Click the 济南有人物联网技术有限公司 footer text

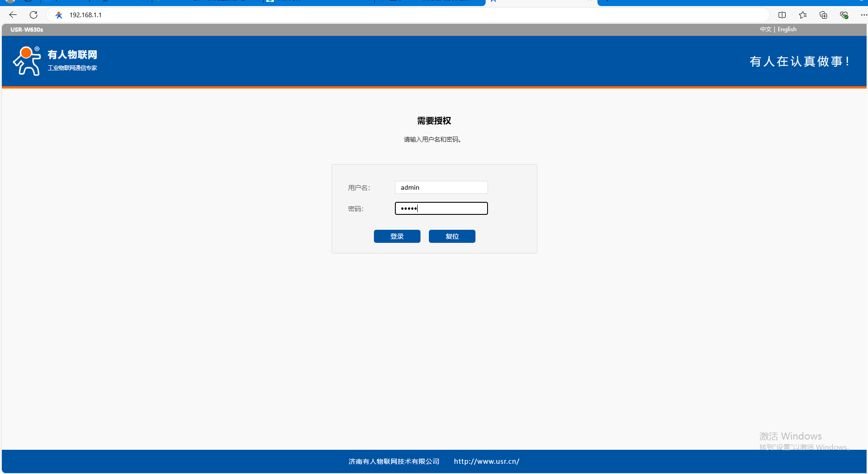click(x=394, y=461)
